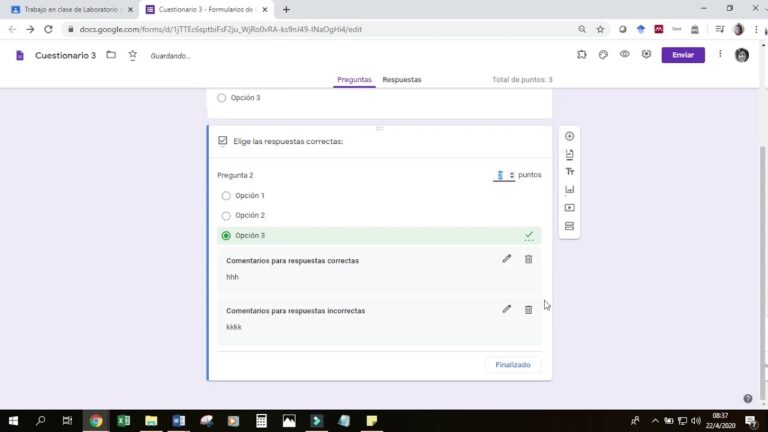Go back in the browser
Image resolution: width=768 pixels, height=432 pixels.
(x=12, y=29)
